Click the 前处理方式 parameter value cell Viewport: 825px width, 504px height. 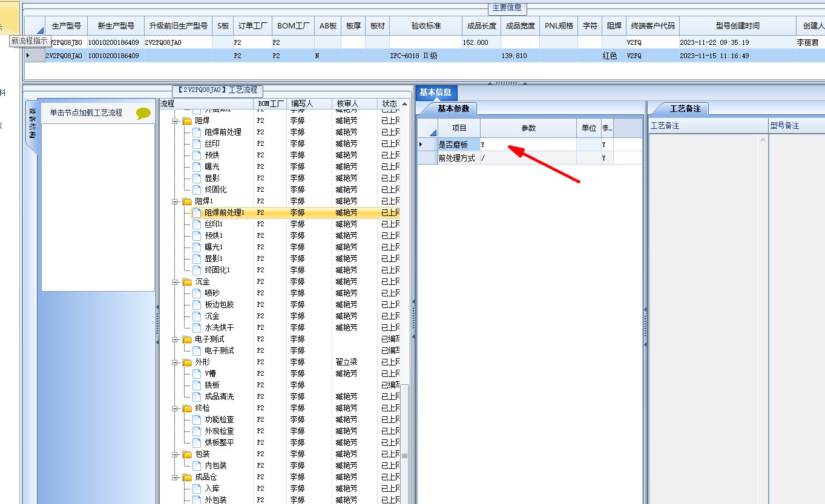[x=528, y=158]
